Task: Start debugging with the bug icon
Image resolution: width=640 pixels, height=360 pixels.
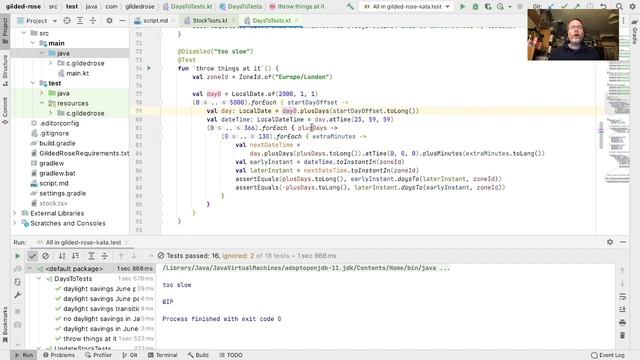Action: coord(476,7)
